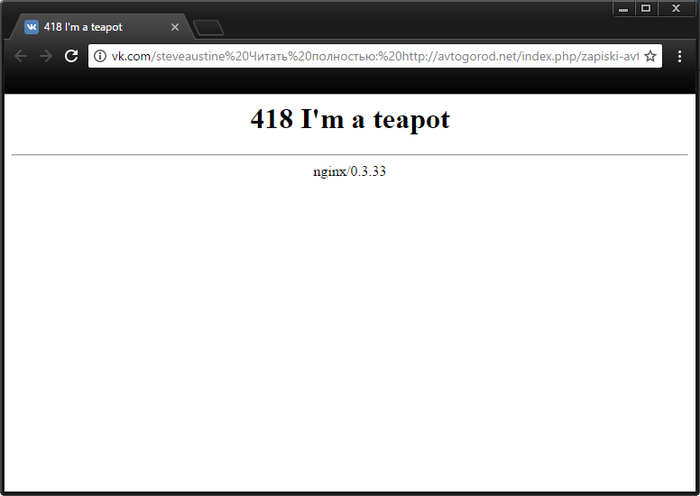Screen dimensions: 700x496
Task: View site information via the info icon
Action: tap(100, 56)
